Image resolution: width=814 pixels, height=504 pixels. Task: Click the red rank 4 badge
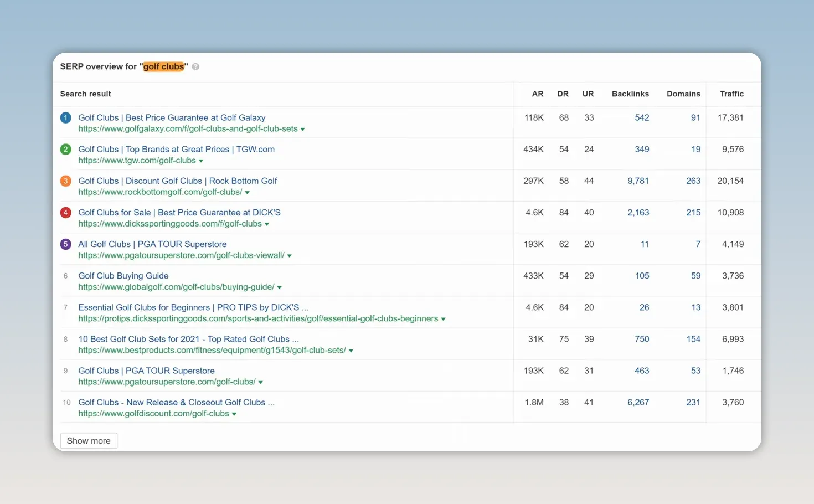[x=65, y=212]
